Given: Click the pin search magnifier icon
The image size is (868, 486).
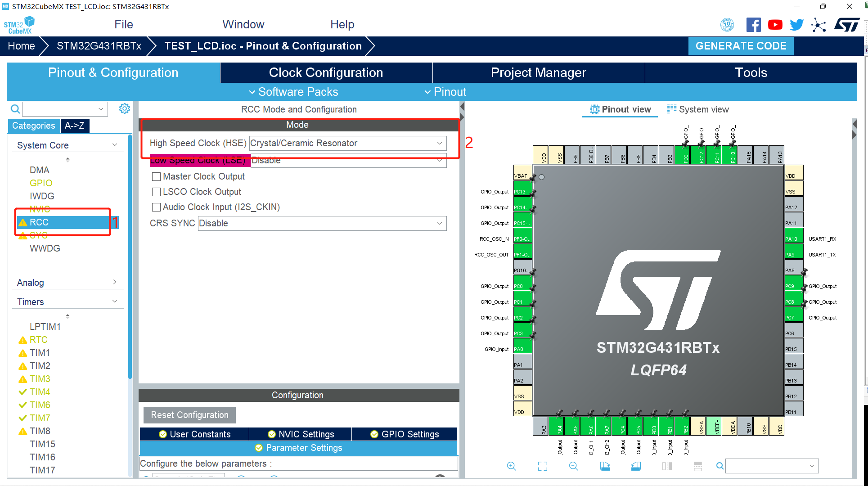Looking at the screenshot, I should point(720,466).
